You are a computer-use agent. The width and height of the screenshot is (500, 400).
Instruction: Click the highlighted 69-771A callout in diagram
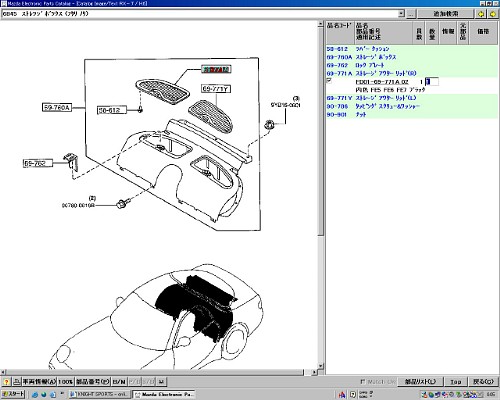pyautogui.click(x=216, y=69)
